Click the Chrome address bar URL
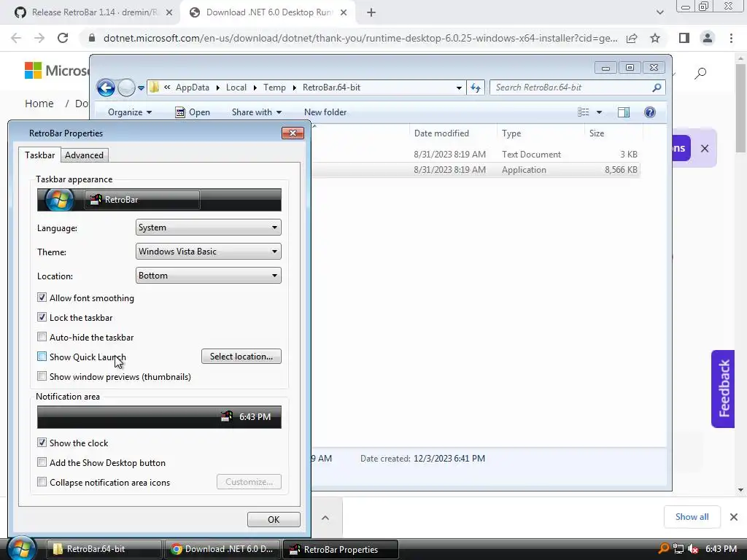The image size is (747, 560). coord(360,38)
